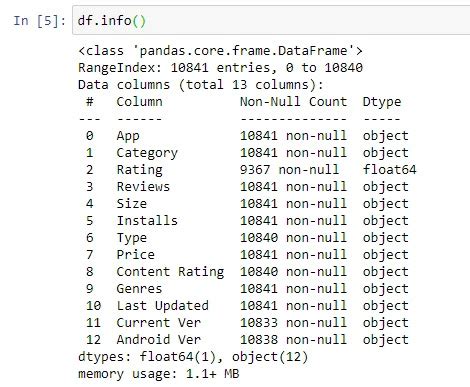Click the Type 10840 non-null count
Image resolution: width=470 pixels, height=387 pixels.
tap(293, 238)
